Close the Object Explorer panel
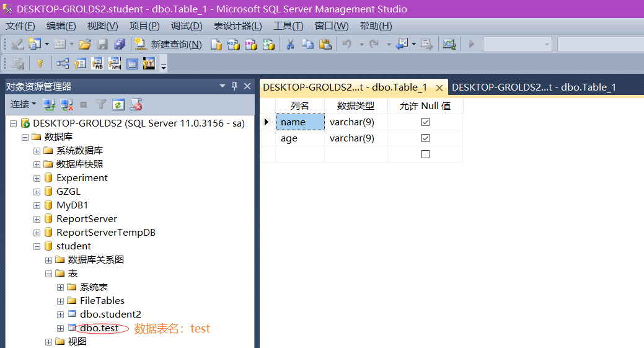Image resolution: width=644 pixels, height=348 pixels. pos(247,86)
